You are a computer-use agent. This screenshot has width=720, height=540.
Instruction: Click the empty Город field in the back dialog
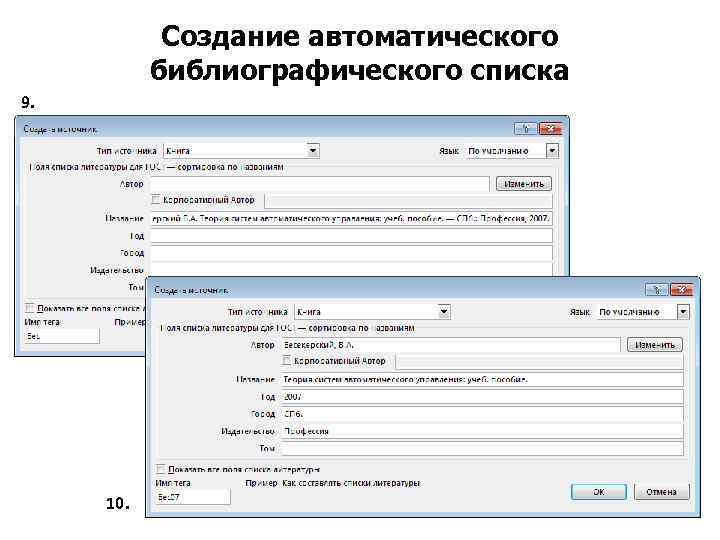coord(351,253)
